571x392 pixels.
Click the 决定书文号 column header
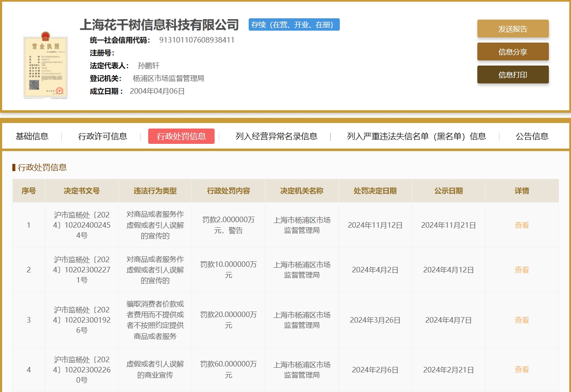pos(82,191)
